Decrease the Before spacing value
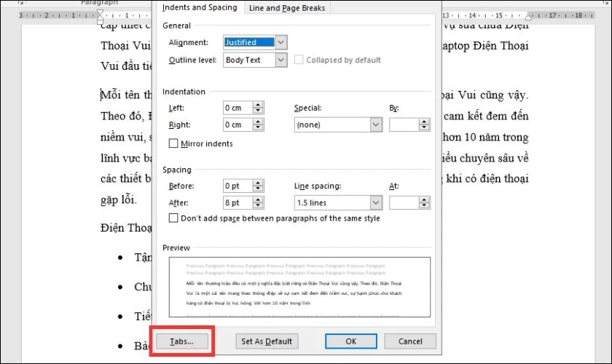This screenshot has height=364, width=612. tap(258, 189)
